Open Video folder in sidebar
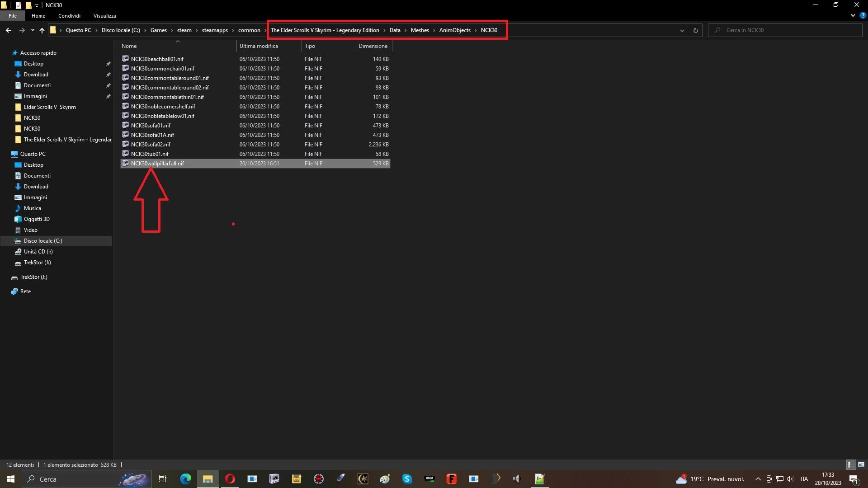The width and height of the screenshot is (868, 488). point(30,230)
